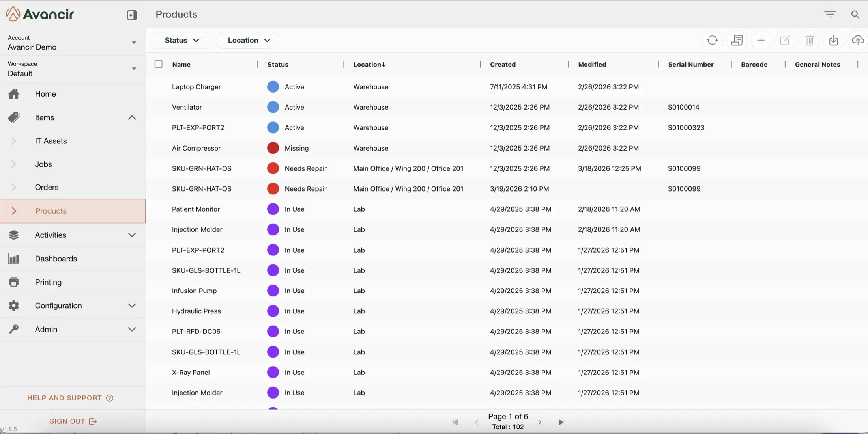Tick the select-all checkbox in table header
Screen dimensions: 868x434
click(159, 64)
